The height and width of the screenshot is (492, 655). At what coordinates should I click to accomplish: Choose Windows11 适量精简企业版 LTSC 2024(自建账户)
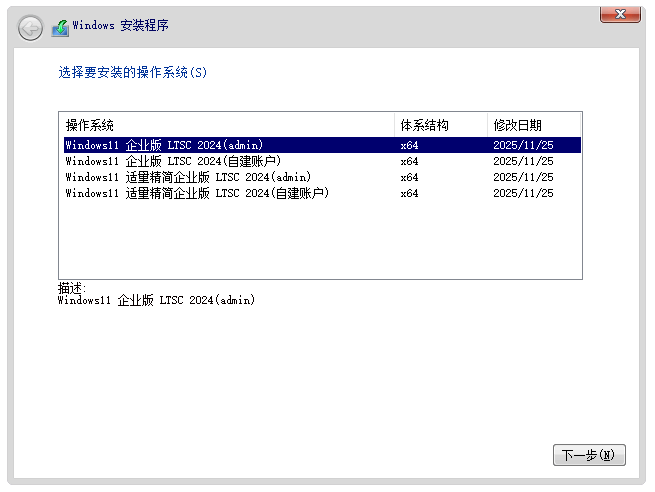click(x=197, y=193)
